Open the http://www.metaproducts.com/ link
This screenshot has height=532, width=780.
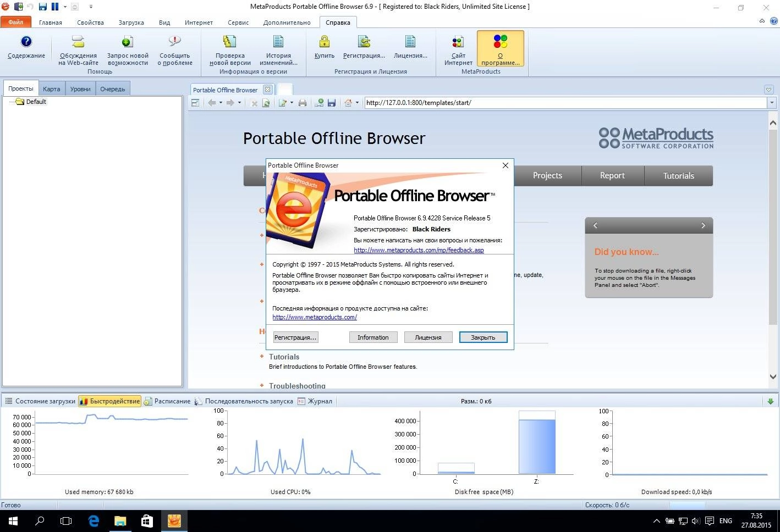click(315, 317)
